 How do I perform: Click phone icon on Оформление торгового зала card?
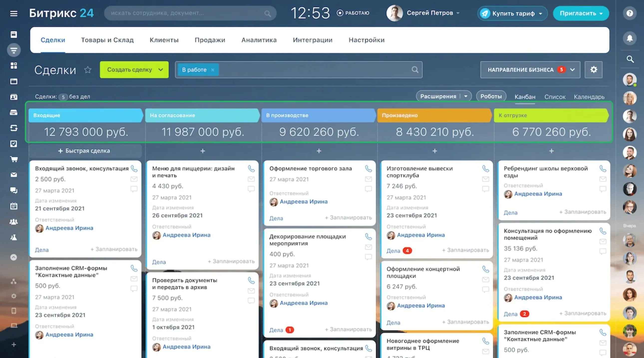pyautogui.click(x=368, y=169)
